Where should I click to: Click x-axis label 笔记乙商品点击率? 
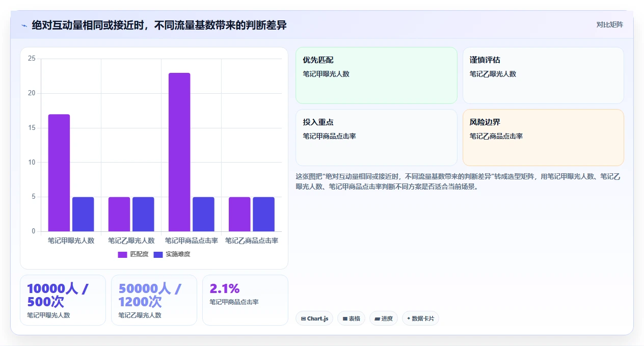251,241
